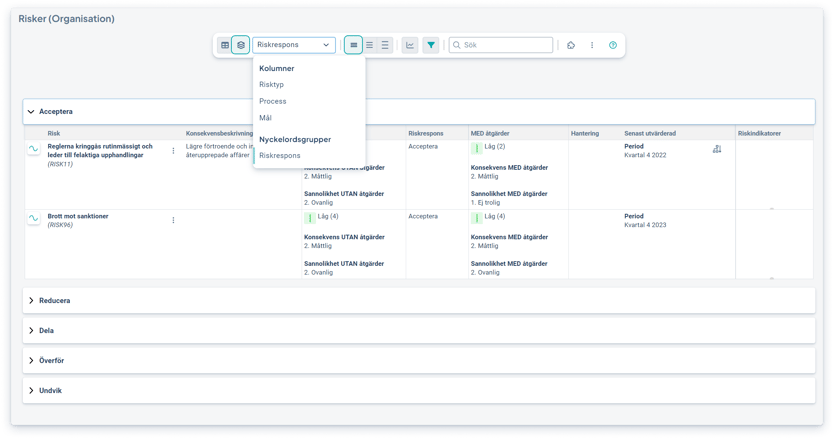
Task: Open the toolbar's three-dot more menu
Action: [592, 45]
